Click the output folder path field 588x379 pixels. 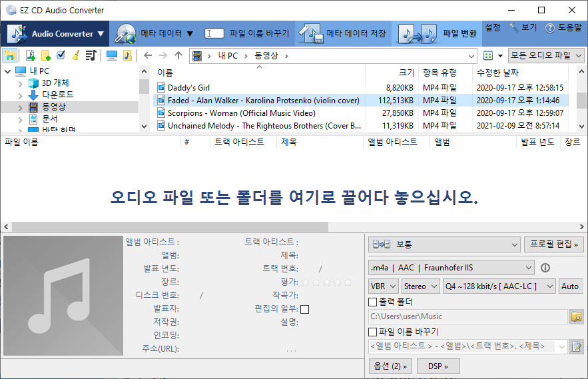tap(467, 316)
